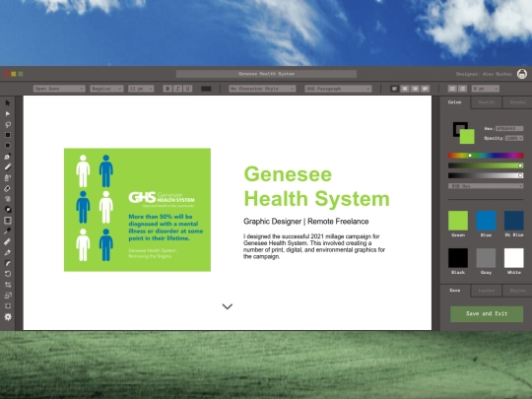Choose the Rectangle shape tool
This screenshot has width=532, height=399.
coord(8,135)
